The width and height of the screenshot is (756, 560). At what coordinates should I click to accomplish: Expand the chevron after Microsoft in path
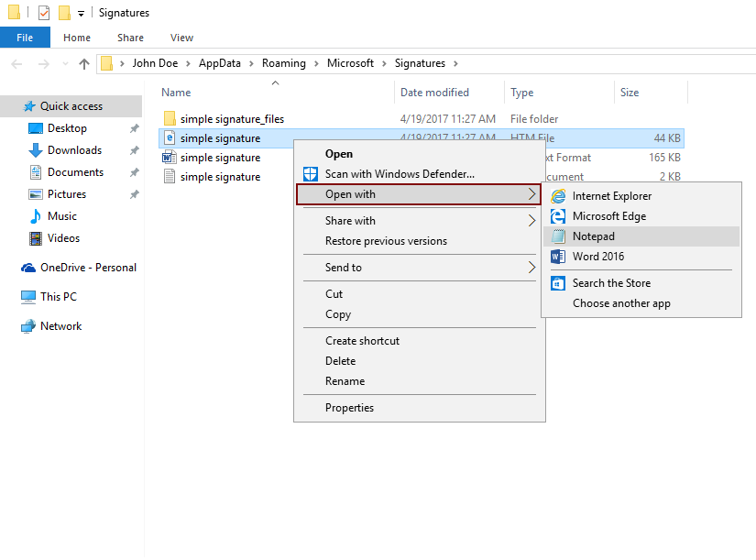click(x=384, y=63)
